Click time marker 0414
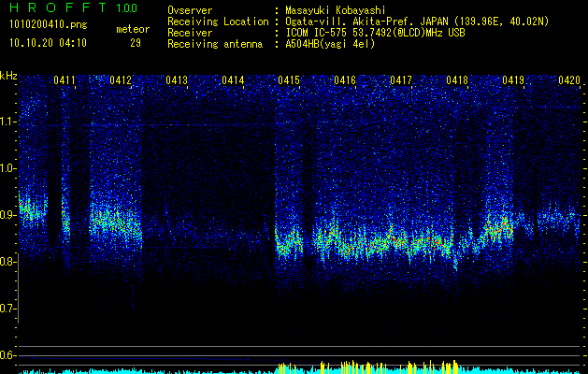588x374 pixels. pos(233,79)
